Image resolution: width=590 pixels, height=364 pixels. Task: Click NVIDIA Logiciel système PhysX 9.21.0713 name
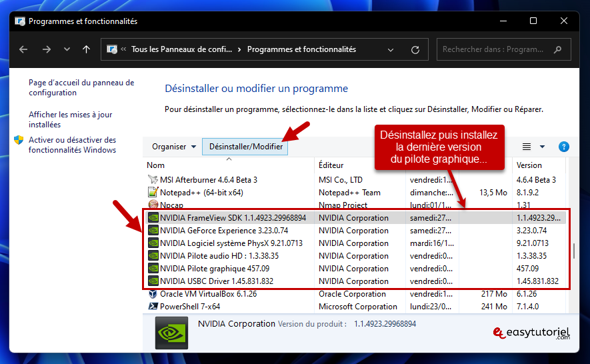coord(231,243)
